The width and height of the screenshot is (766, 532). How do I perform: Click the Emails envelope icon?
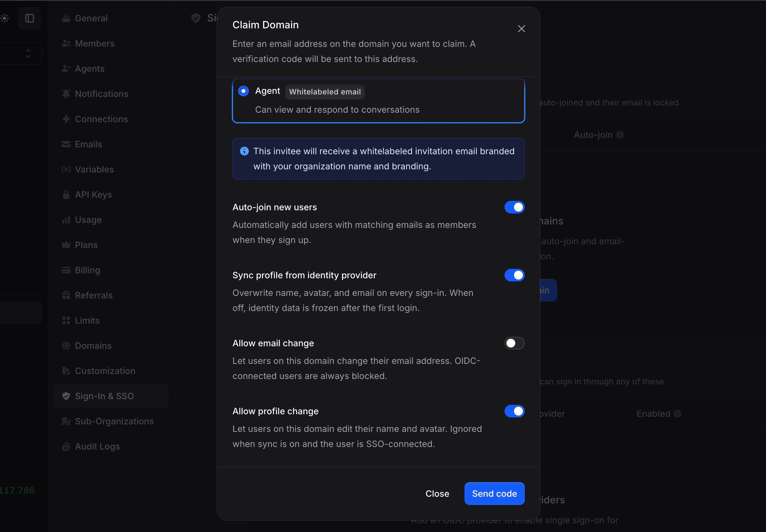[66, 144]
